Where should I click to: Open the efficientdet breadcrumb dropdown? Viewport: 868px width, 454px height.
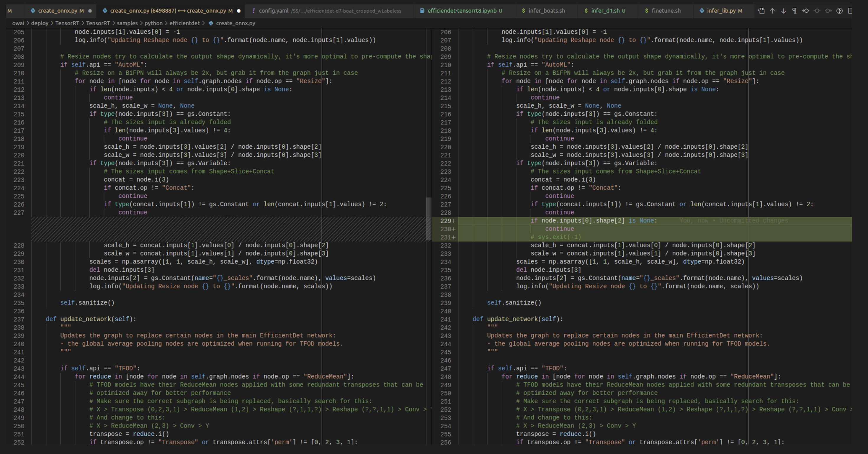pyautogui.click(x=185, y=23)
